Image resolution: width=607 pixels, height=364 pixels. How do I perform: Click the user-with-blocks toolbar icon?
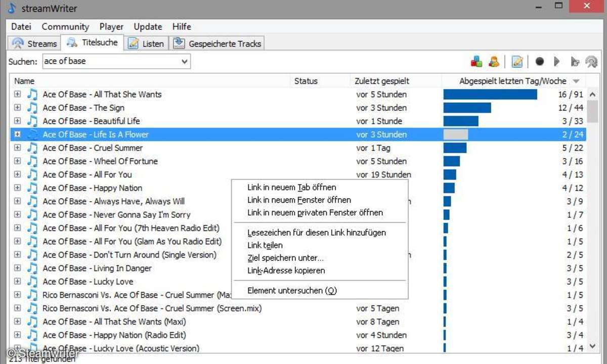coord(494,62)
